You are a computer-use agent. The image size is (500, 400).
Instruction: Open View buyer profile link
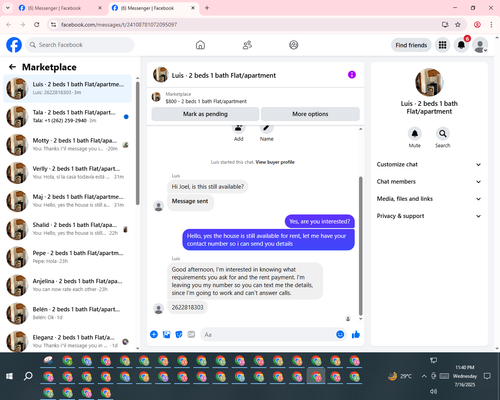[275, 162]
